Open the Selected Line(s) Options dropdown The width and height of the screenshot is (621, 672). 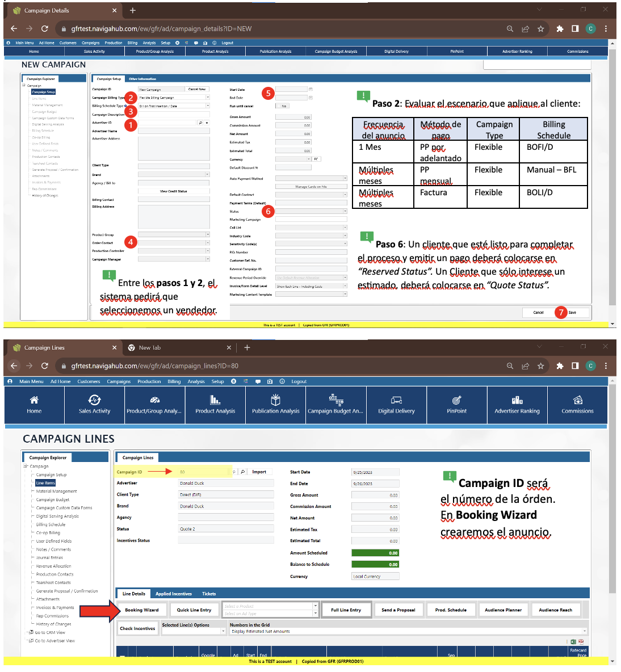click(223, 631)
